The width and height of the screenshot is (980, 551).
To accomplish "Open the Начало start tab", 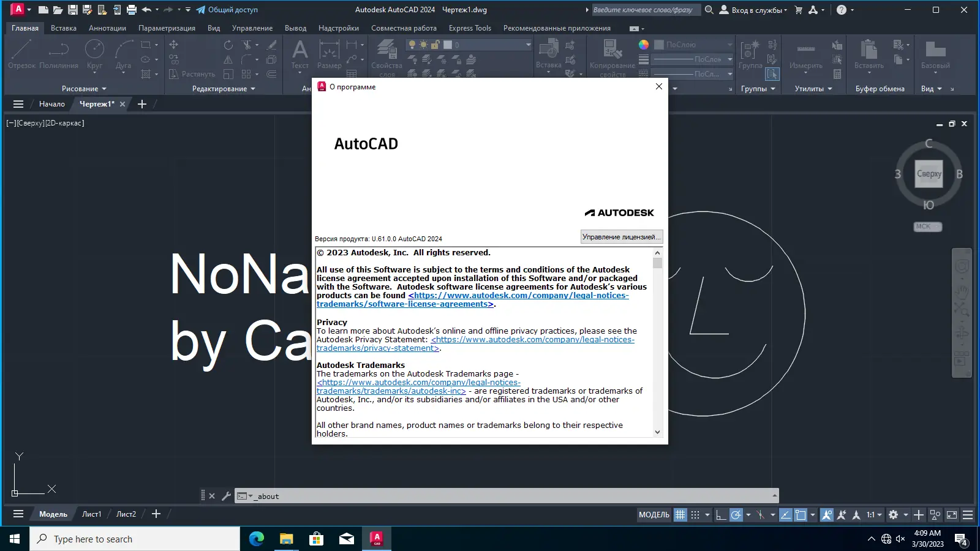I will (x=52, y=104).
